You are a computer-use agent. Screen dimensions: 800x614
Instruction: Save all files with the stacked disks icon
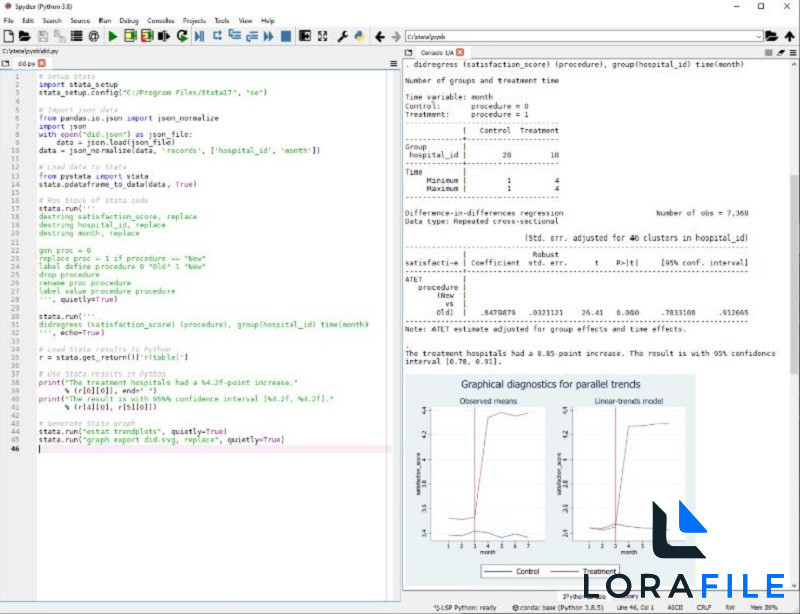[x=59, y=36]
